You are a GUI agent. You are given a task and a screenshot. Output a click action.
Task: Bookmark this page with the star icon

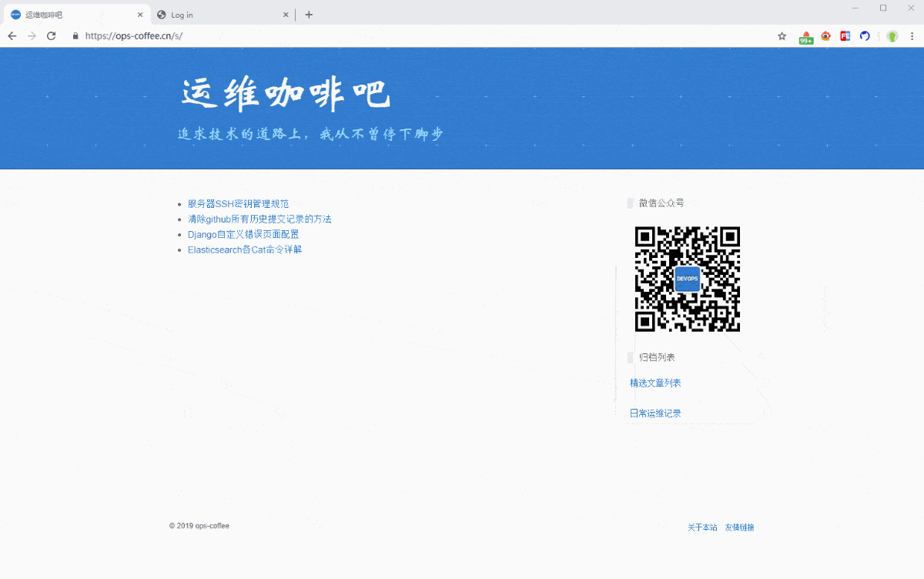(x=782, y=36)
